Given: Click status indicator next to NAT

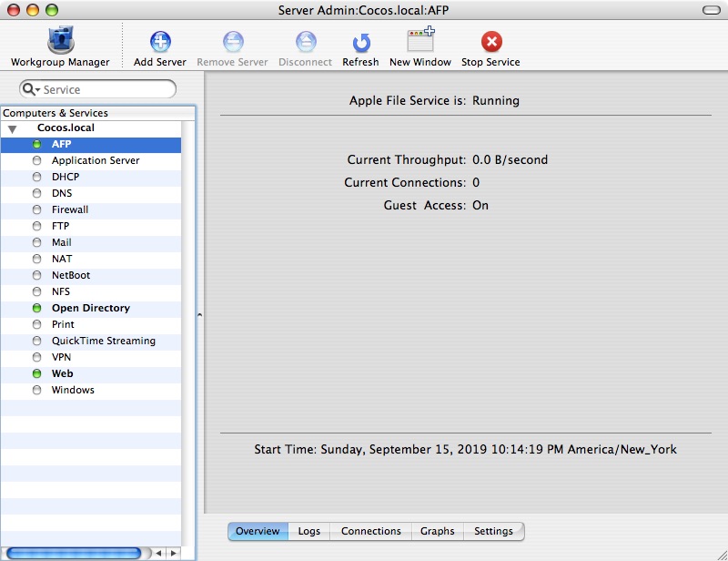Looking at the screenshot, I should pyautogui.click(x=36, y=259).
